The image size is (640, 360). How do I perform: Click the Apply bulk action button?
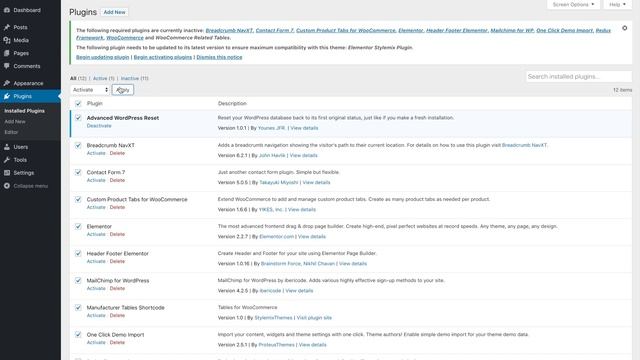coord(123,90)
